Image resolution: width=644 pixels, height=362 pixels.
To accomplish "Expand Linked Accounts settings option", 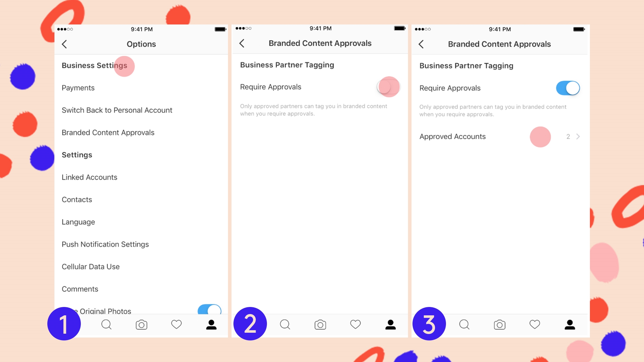I will [x=89, y=177].
